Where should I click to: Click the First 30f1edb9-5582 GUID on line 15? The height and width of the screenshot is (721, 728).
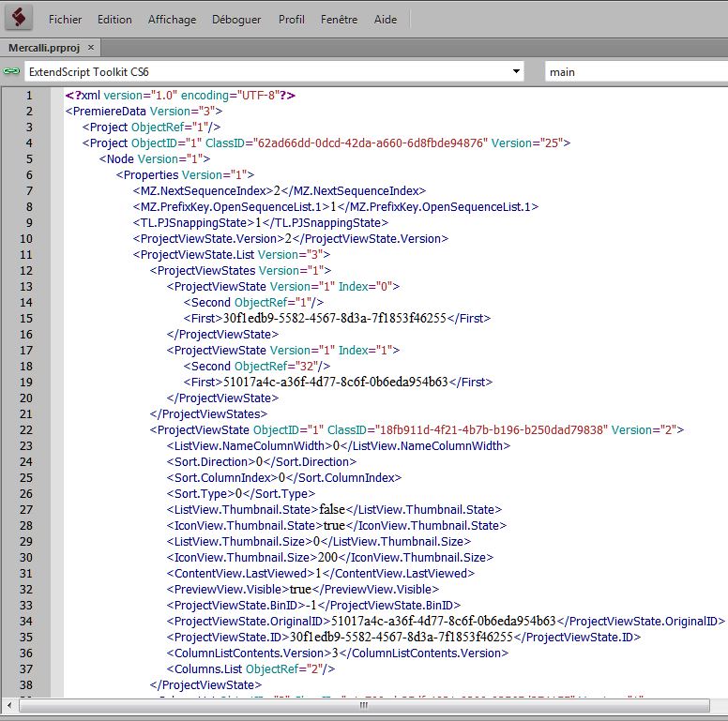(335, 318)
